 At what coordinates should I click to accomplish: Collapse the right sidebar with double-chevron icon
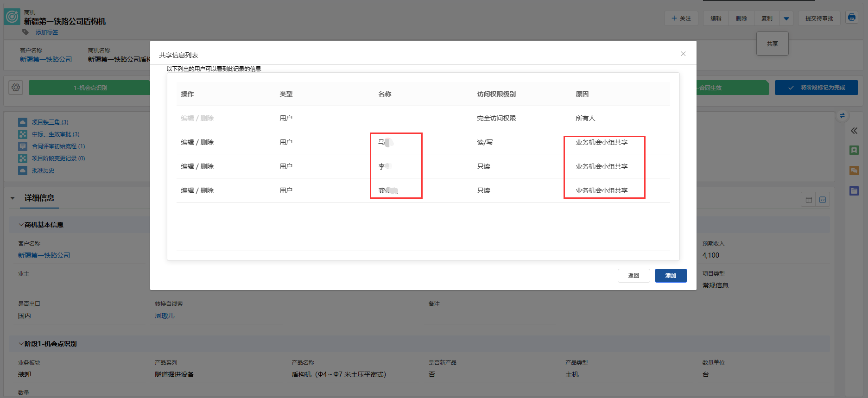coord(854,131)
